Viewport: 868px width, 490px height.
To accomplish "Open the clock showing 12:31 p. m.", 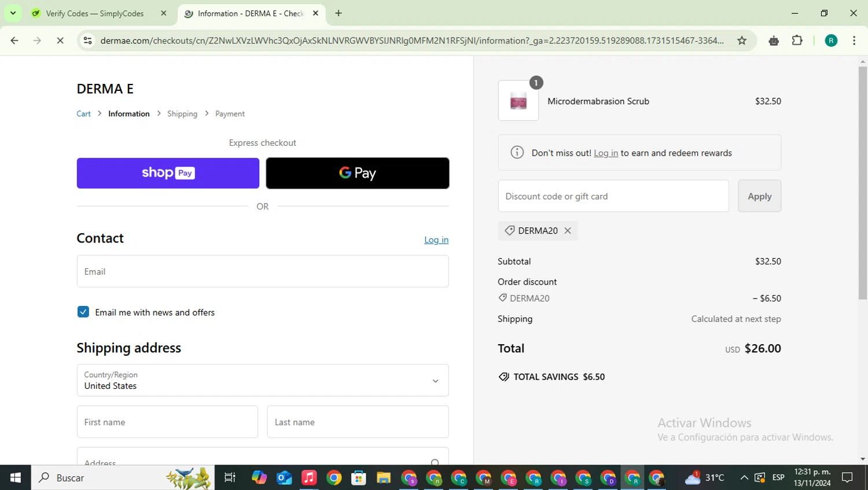I will [812, 477].
